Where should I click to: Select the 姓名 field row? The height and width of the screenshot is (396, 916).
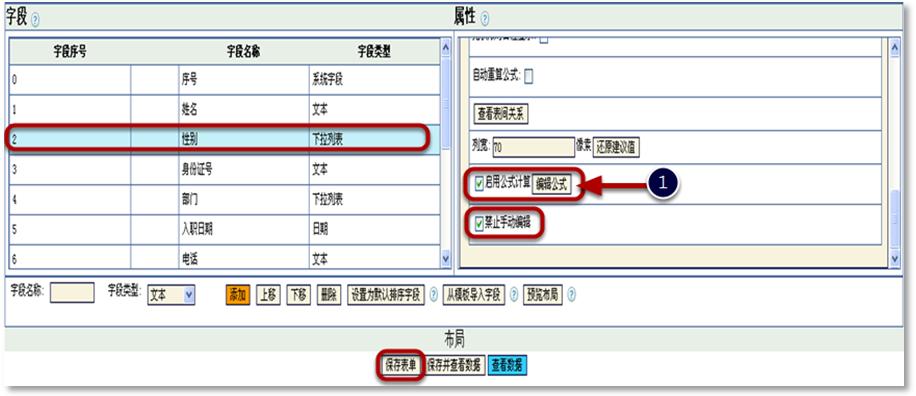pyautogui.click(x=224, y=110)
